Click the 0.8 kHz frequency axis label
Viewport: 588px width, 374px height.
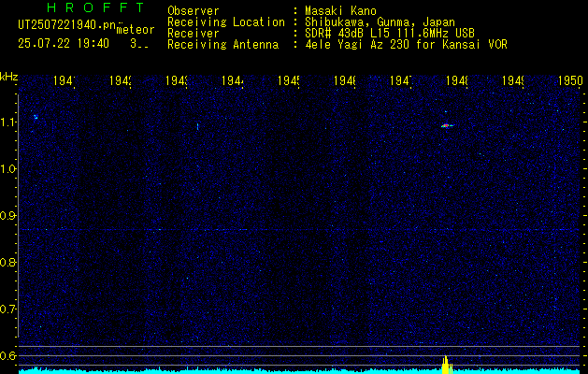click(8, 263)
